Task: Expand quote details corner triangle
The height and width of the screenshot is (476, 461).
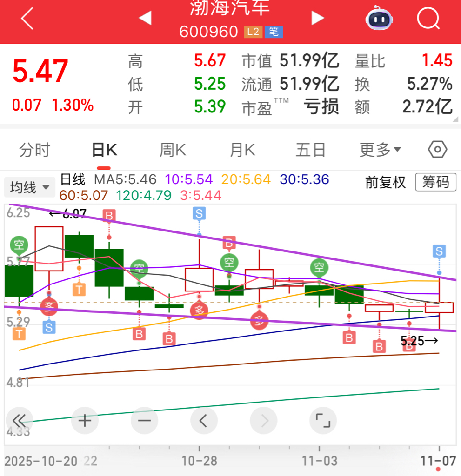Action: point(455,119)
